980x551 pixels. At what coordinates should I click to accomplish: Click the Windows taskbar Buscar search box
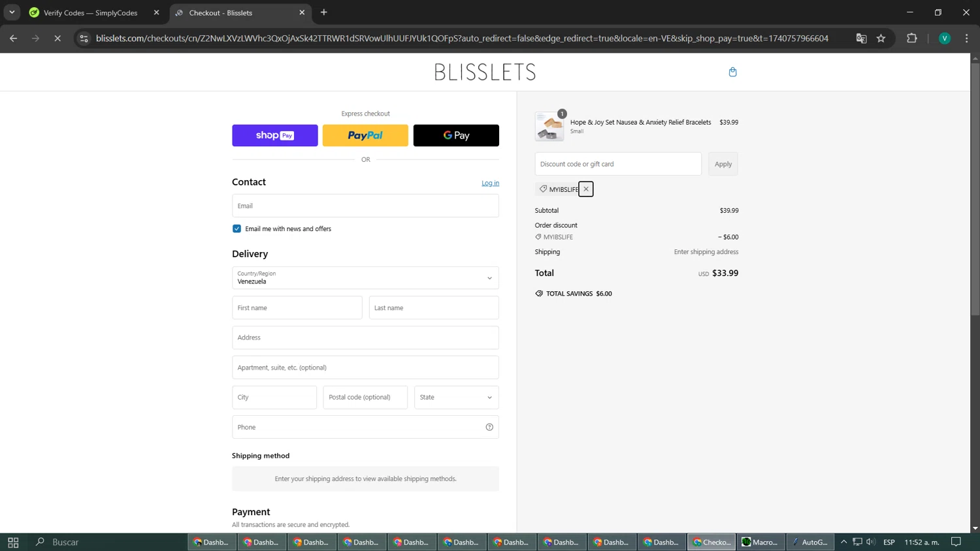(x=105, y=542)
